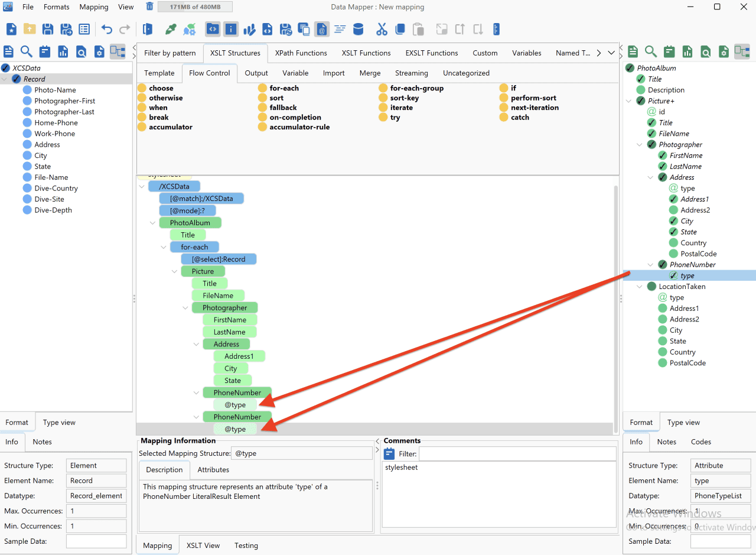Click right panel green bar-chart document icon

click(687, 51)
